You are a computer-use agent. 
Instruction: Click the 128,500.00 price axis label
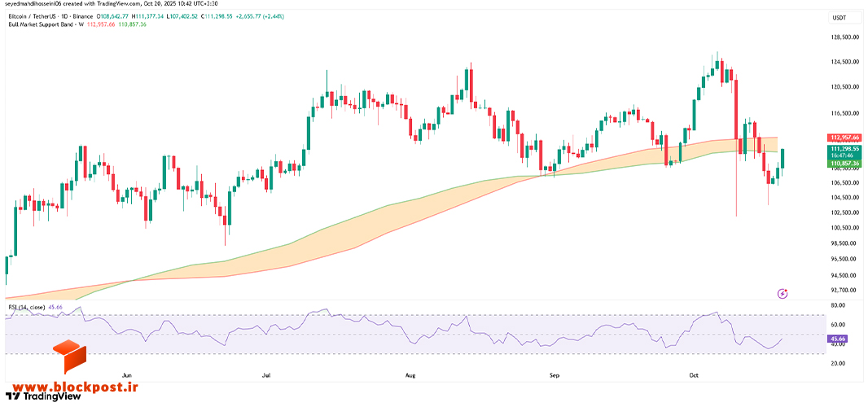[844, 37]
